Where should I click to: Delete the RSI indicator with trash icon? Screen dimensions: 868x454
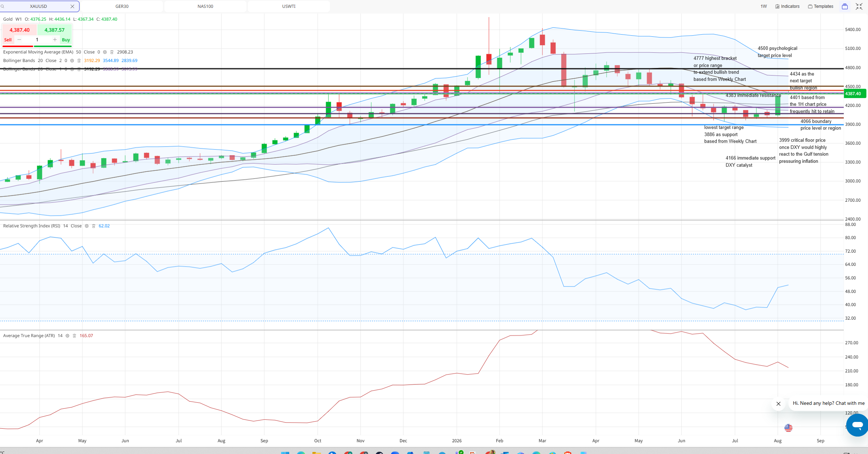pos(94,226)
